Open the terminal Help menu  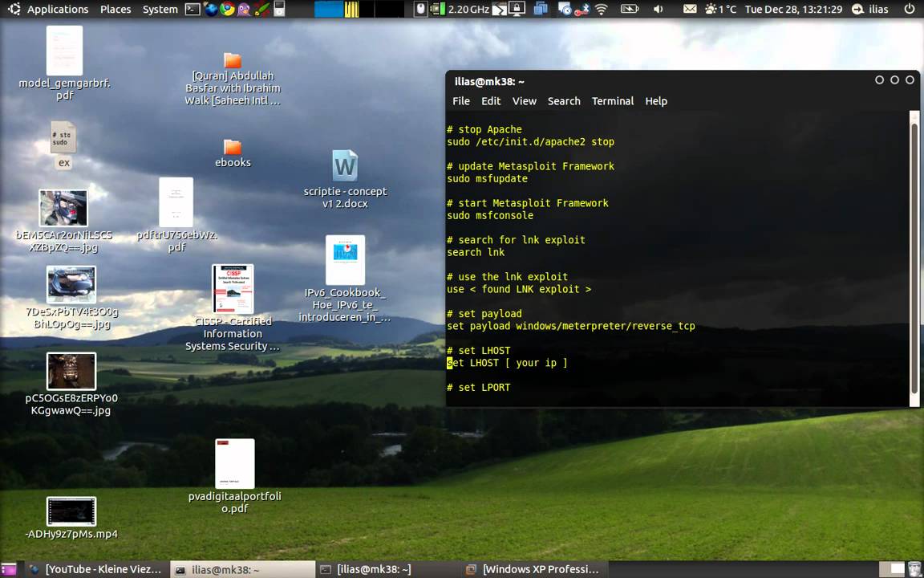click(x=656, y=101)
